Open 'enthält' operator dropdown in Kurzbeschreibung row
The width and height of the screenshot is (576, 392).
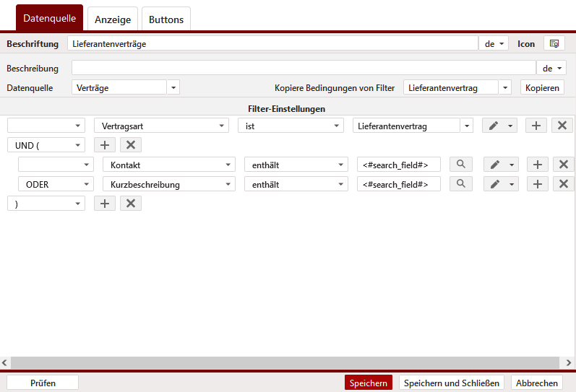(296, 184)
